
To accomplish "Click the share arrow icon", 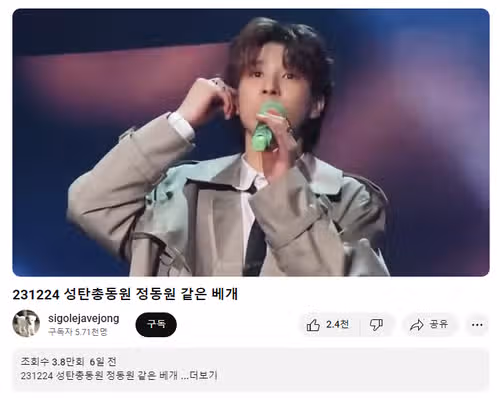I will tap(417, 325).
